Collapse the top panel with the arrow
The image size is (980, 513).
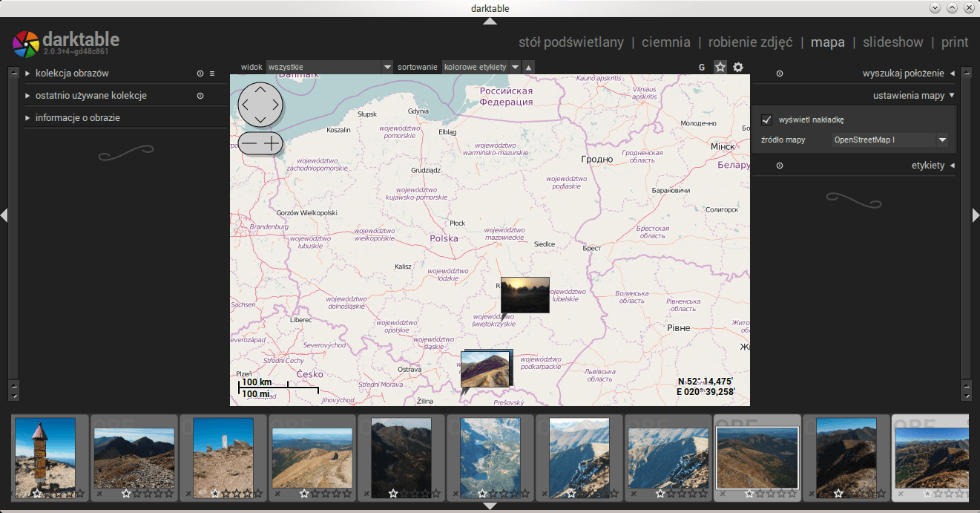pyautogui.click(x=490, y=21)
